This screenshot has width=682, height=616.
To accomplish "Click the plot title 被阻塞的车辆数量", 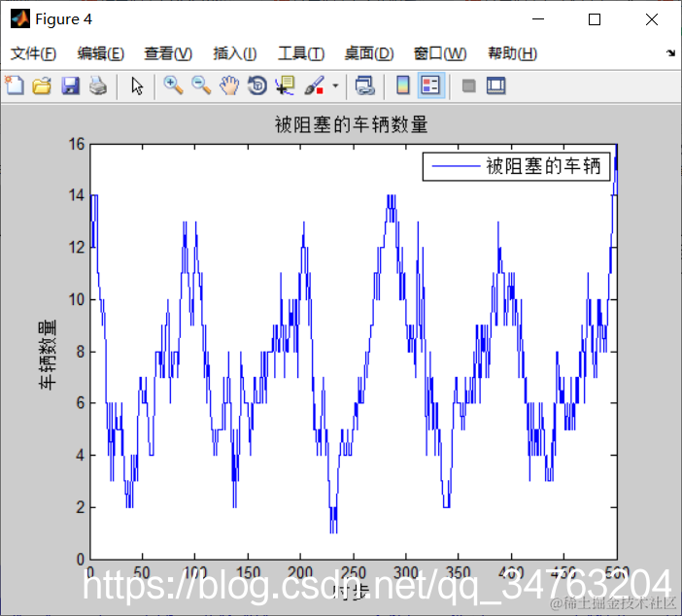I will (351, 125).
